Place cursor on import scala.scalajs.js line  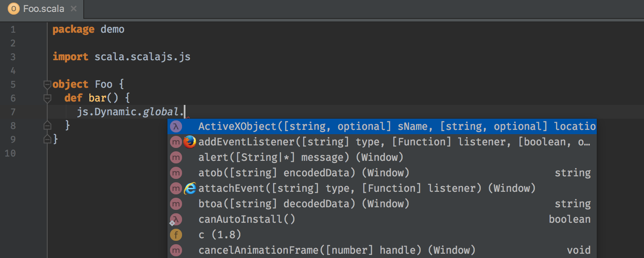click(122, 57)
